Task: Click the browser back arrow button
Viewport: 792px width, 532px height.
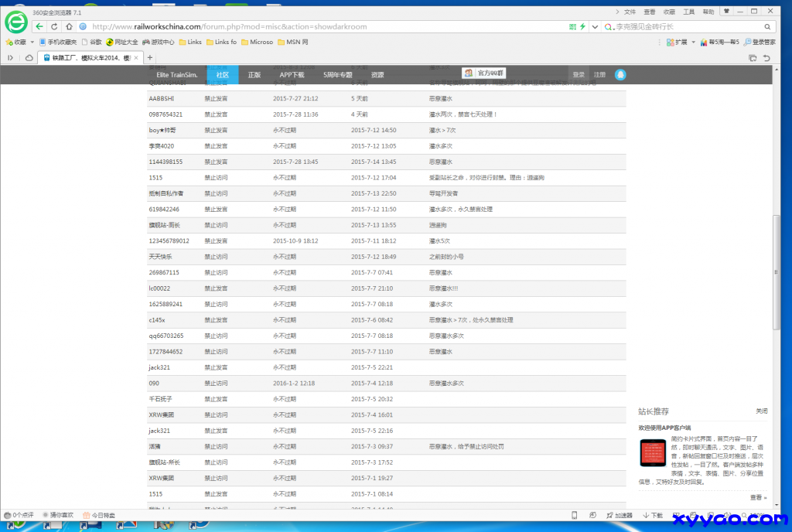Action: 39,26
